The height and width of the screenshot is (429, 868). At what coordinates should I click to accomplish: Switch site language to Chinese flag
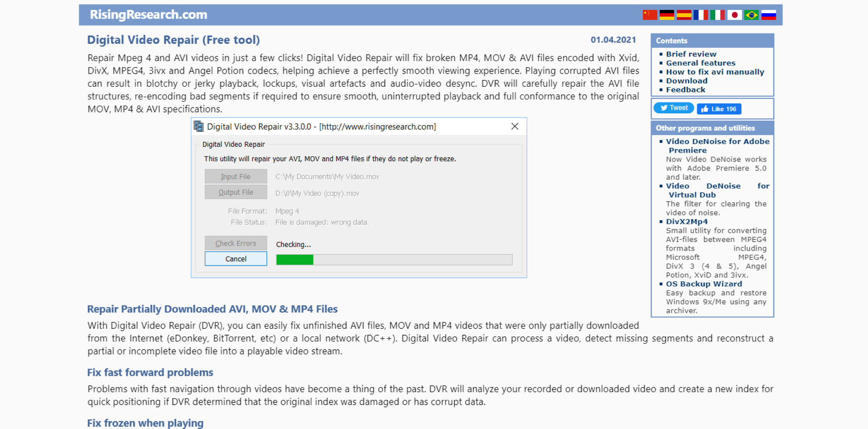pos(650,15)
